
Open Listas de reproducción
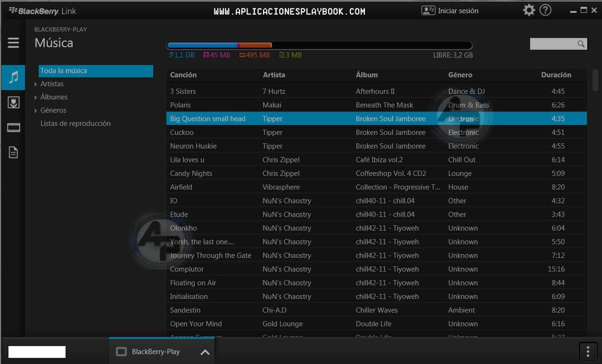(75, 124)
